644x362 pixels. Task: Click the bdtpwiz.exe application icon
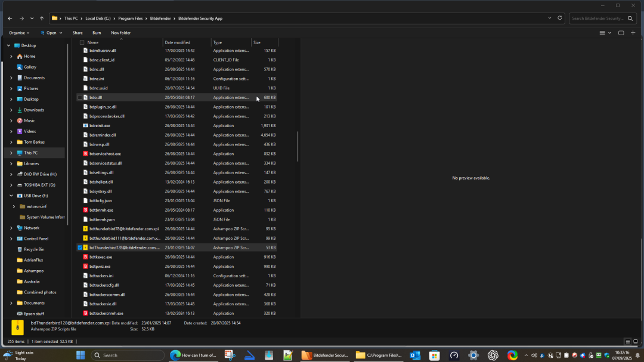(85, 267)
